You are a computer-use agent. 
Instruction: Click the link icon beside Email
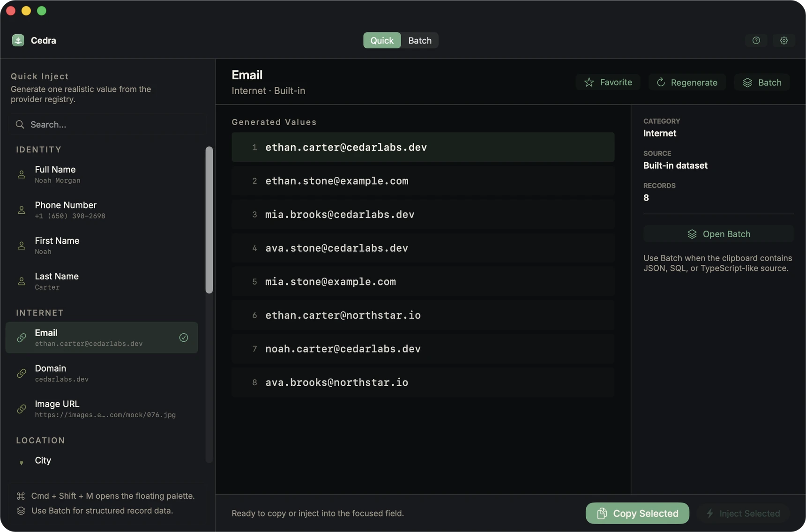pos(22,337)
